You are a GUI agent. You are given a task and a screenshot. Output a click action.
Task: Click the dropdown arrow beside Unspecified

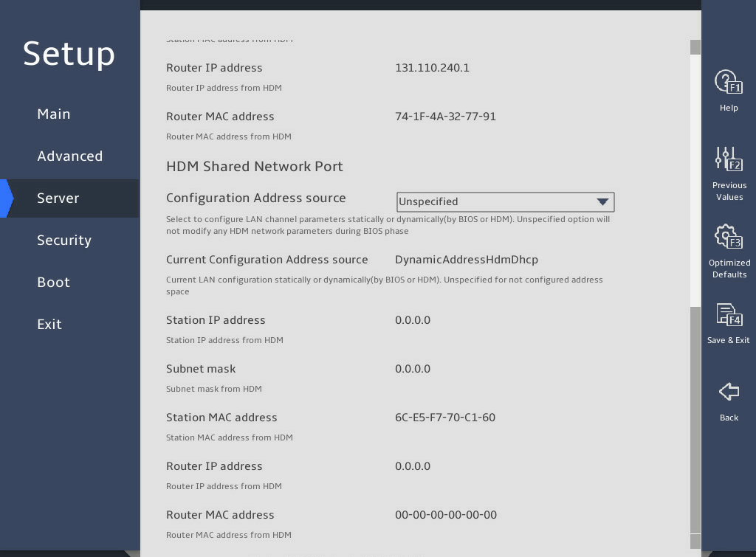point(602,202)
